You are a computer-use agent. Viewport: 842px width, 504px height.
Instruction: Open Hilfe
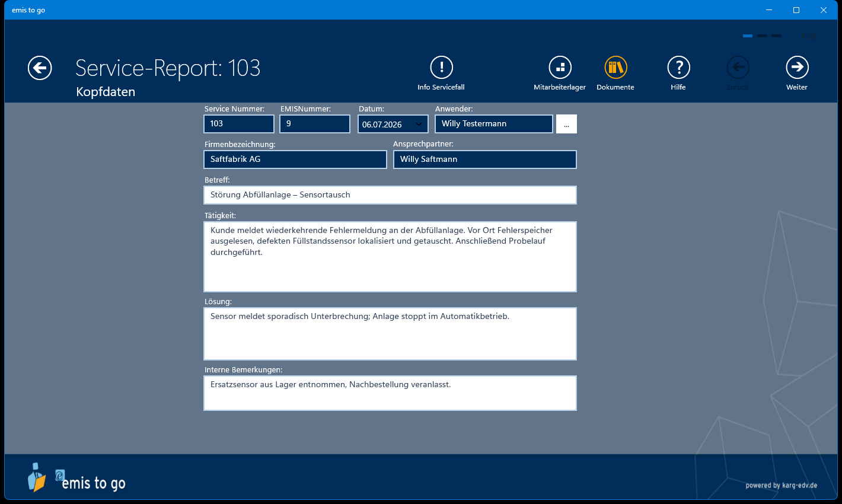pos(678,73)
